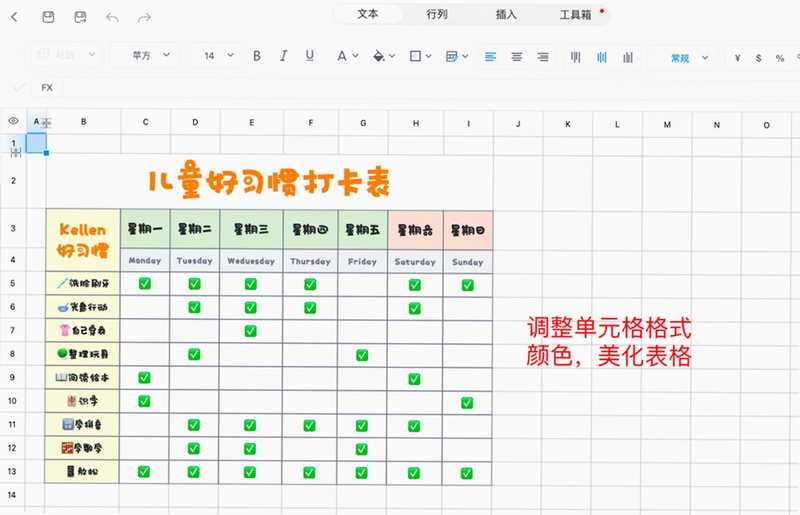Screen dimensions: 800x515
Task: Toggle italic formatting
Action: point(284,56)
